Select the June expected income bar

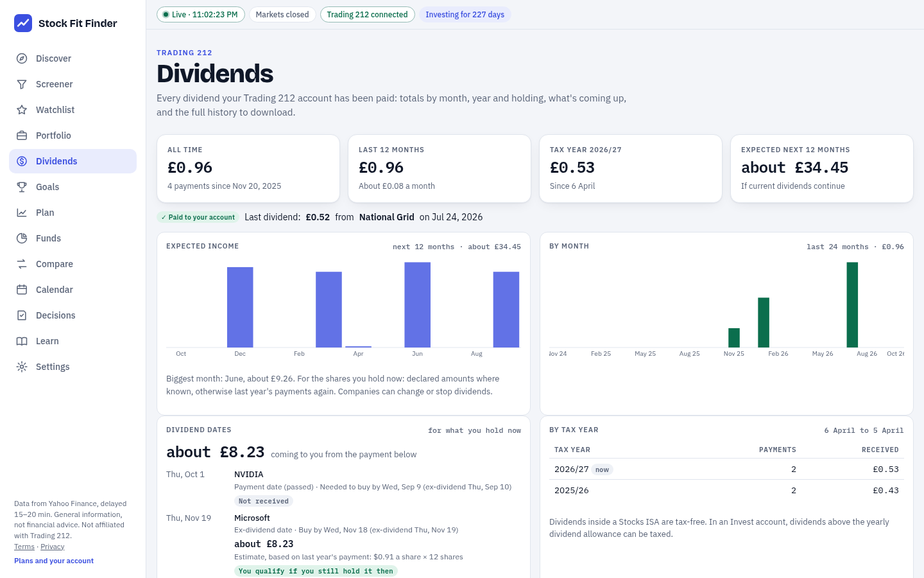(x=418, y=304)
